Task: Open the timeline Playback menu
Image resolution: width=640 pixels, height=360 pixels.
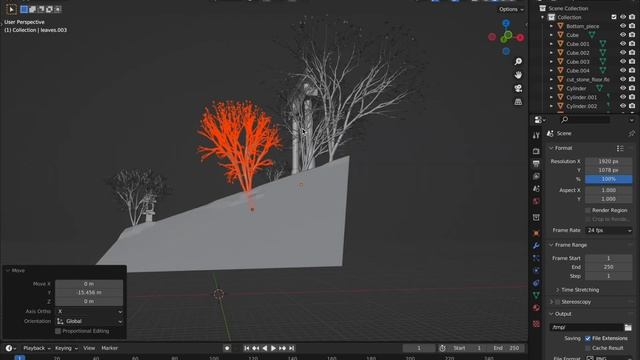Action: [37, 348]
